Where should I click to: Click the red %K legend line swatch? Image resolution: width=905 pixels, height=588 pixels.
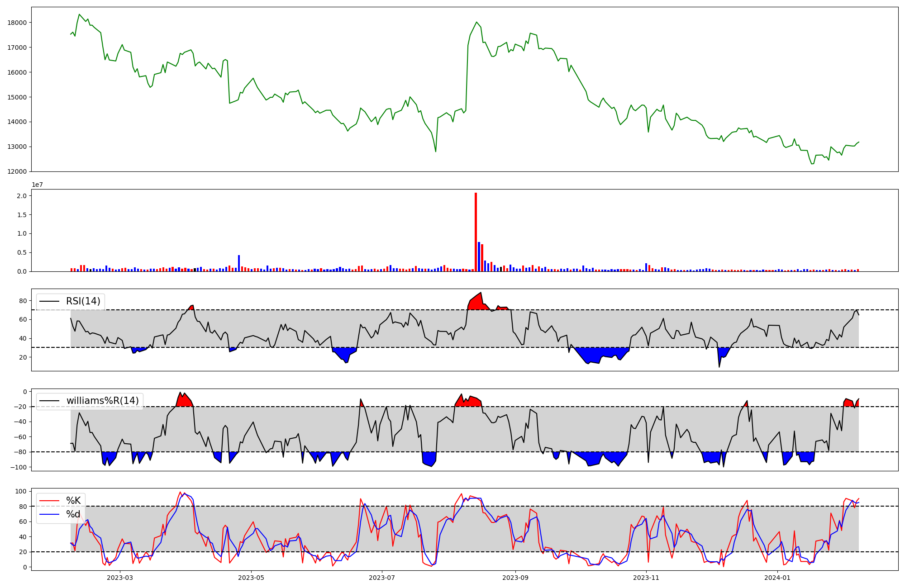pyautogui.click(x=50, y=501)
